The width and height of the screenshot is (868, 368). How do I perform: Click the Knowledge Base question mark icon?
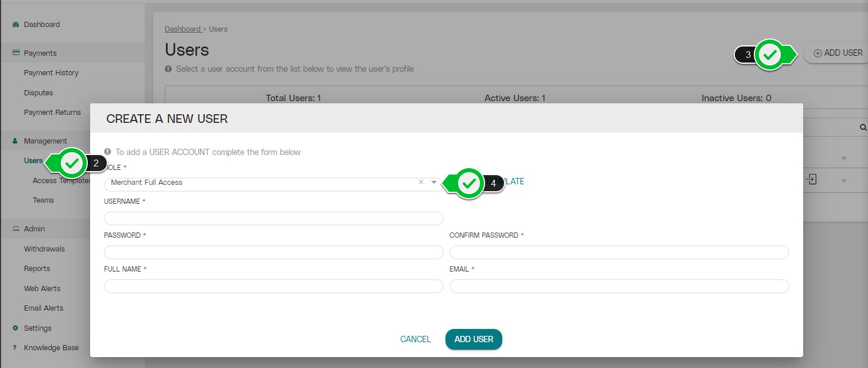point(15,347)
